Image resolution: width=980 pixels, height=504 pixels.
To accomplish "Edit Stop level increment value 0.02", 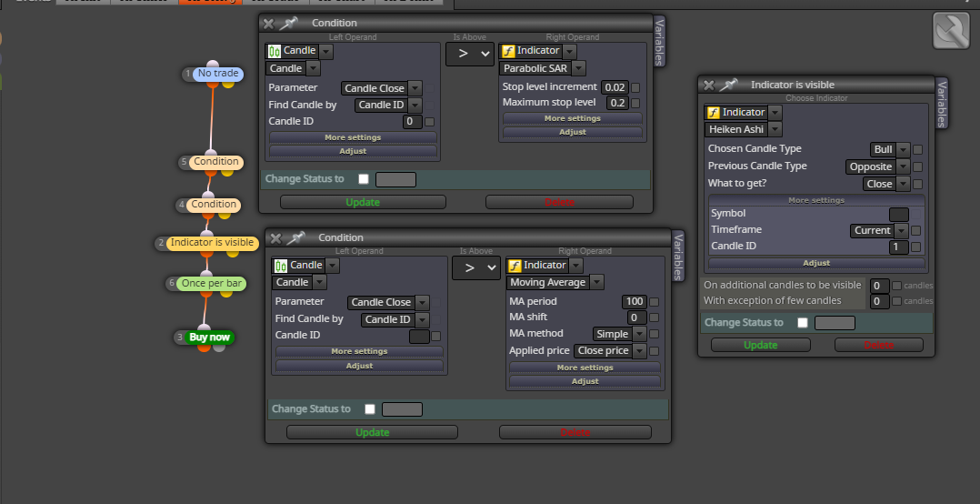I will 615,87.
